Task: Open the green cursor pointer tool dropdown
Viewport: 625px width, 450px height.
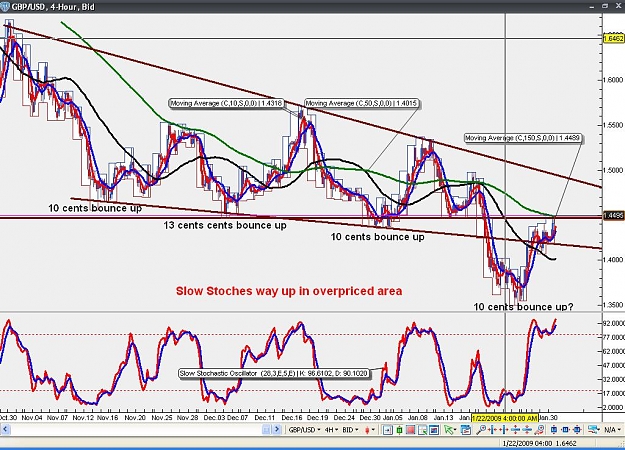Action: pos(450,430)
